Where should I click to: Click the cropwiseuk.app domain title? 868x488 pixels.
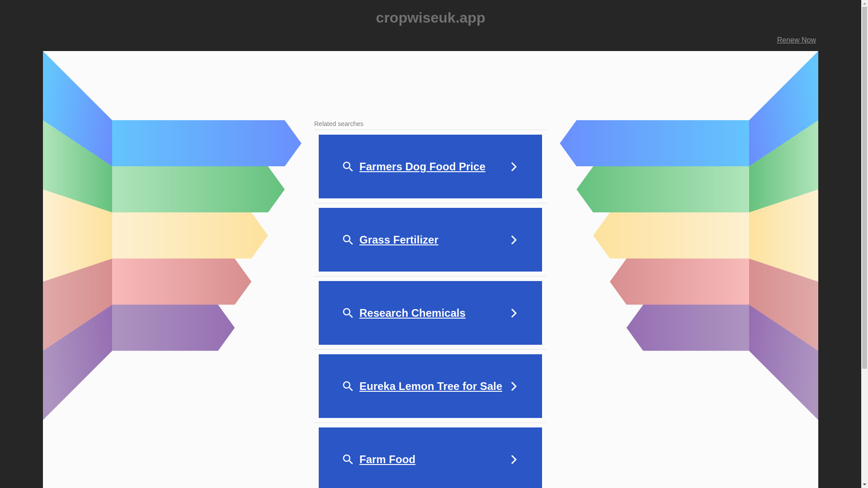[x=430, y=18]
